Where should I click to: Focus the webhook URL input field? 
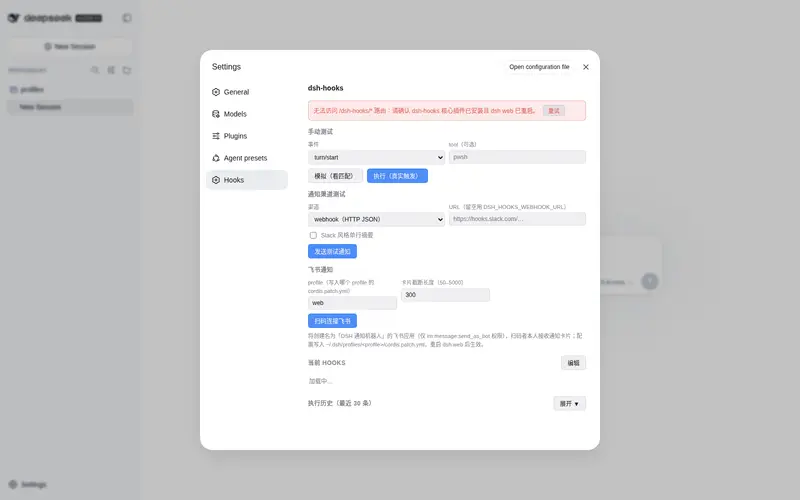tap(517, 219)
